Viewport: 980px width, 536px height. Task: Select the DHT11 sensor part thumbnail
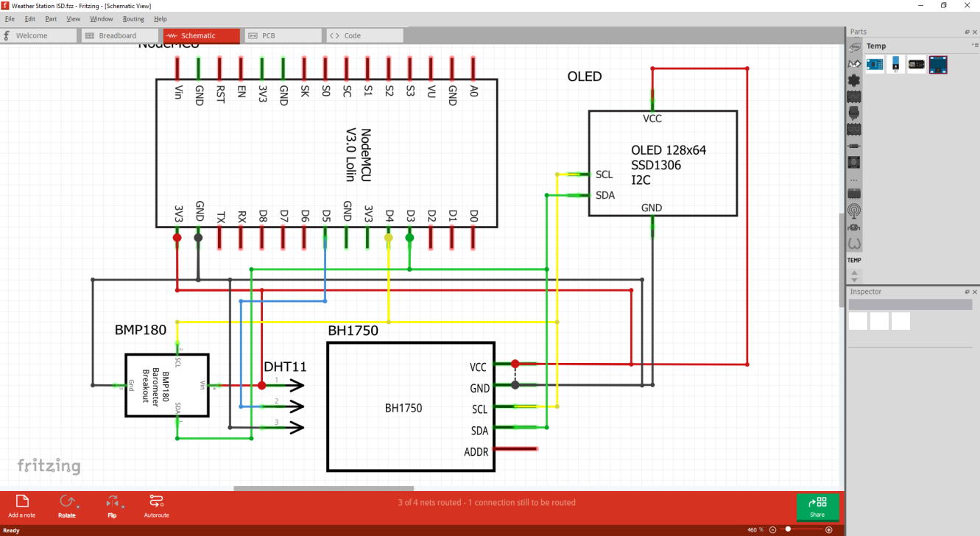pyautogui.click(x=895, y=65)
